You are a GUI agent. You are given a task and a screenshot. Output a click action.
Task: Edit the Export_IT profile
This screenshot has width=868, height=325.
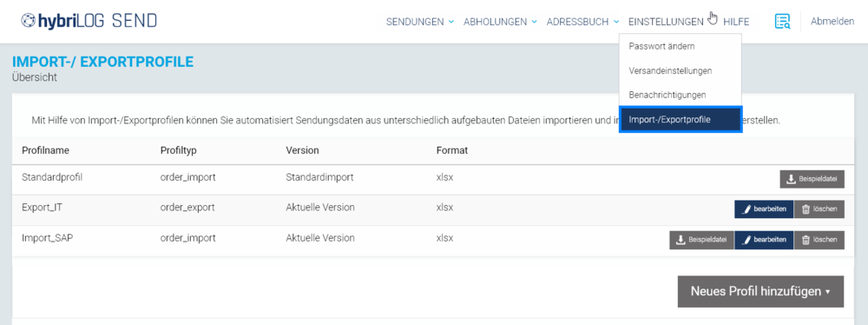pyautogui.click(x=763, y=209)
